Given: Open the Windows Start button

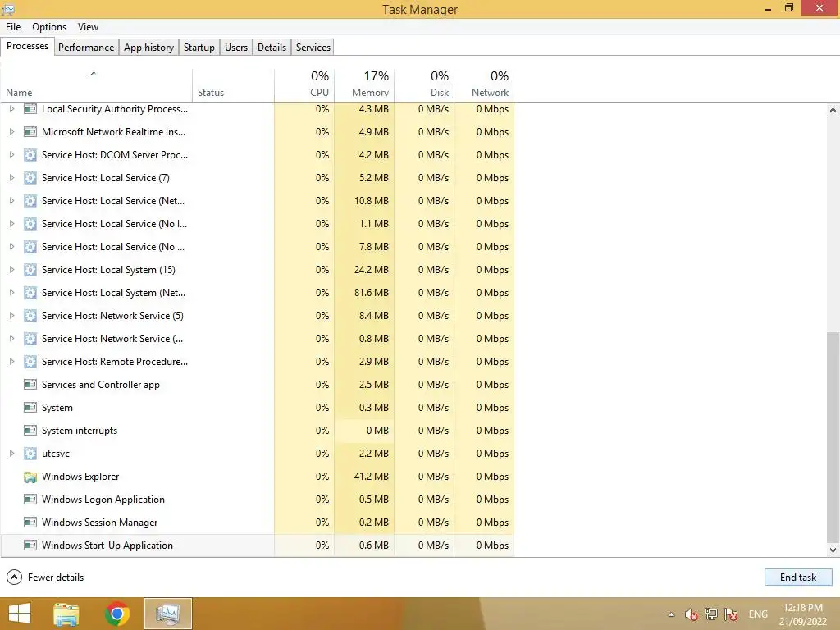Looking at the screenshot, I should [20, 614].
